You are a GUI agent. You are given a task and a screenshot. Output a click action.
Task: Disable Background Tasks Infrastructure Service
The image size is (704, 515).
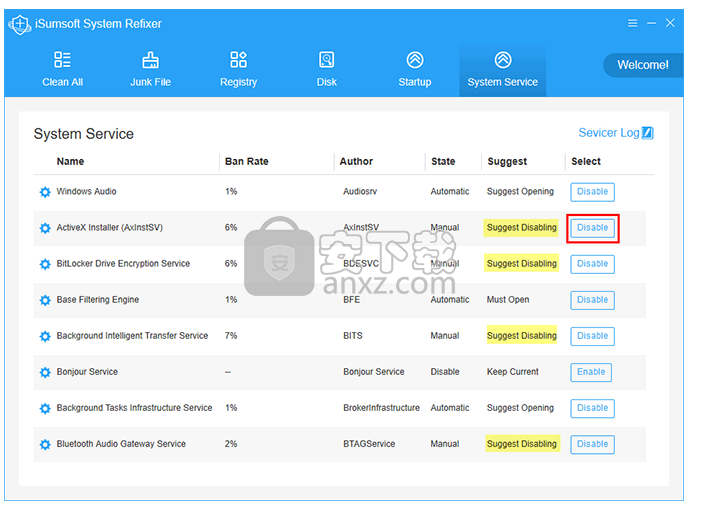(x=592, y=408)
